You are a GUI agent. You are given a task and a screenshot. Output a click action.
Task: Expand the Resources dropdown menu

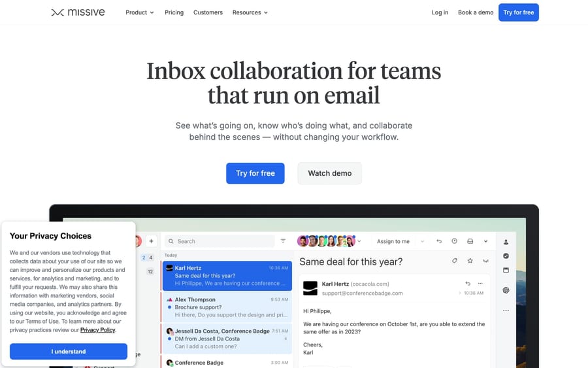click(x=250, y=12)
